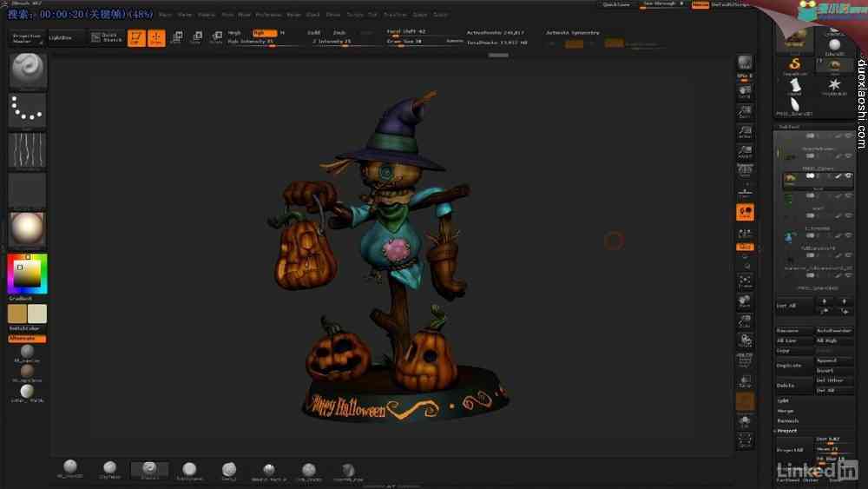
Task: Click the Zoom canvas icon
Action: coord(745,112)
